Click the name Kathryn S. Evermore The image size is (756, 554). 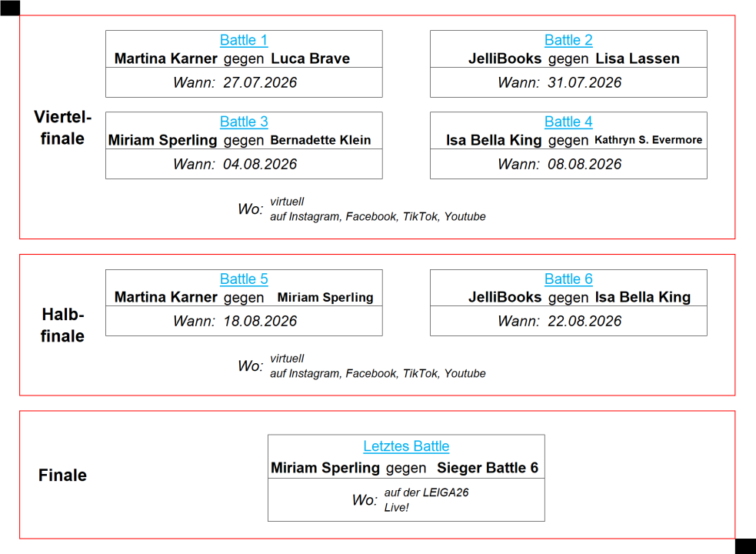click(648, 141)
